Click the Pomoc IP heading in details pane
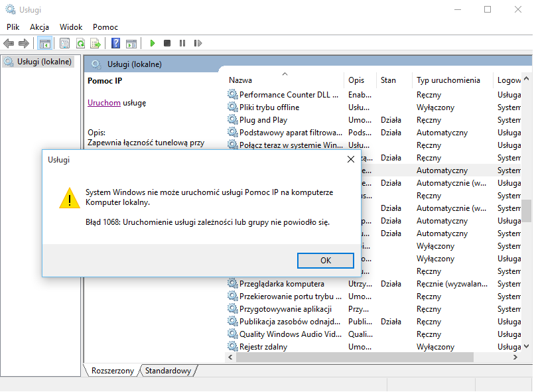The height and width of the screenshot is (392, 534). pyautogui.click(x=105, y=81)
